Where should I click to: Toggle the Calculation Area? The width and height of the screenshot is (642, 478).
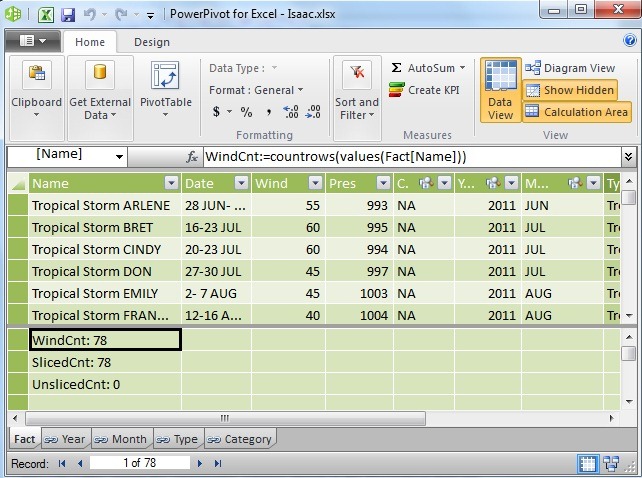pyautogui.click(x=576, y=112)
